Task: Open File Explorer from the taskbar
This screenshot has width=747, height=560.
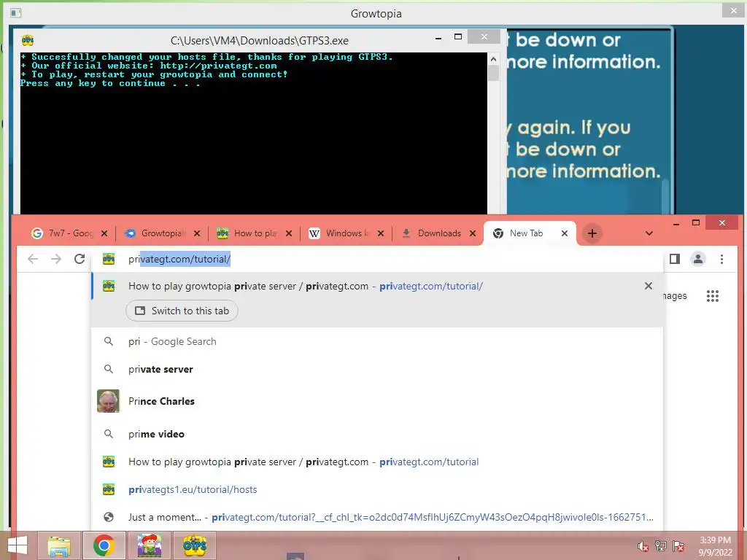Action: [x=59, y=545]
